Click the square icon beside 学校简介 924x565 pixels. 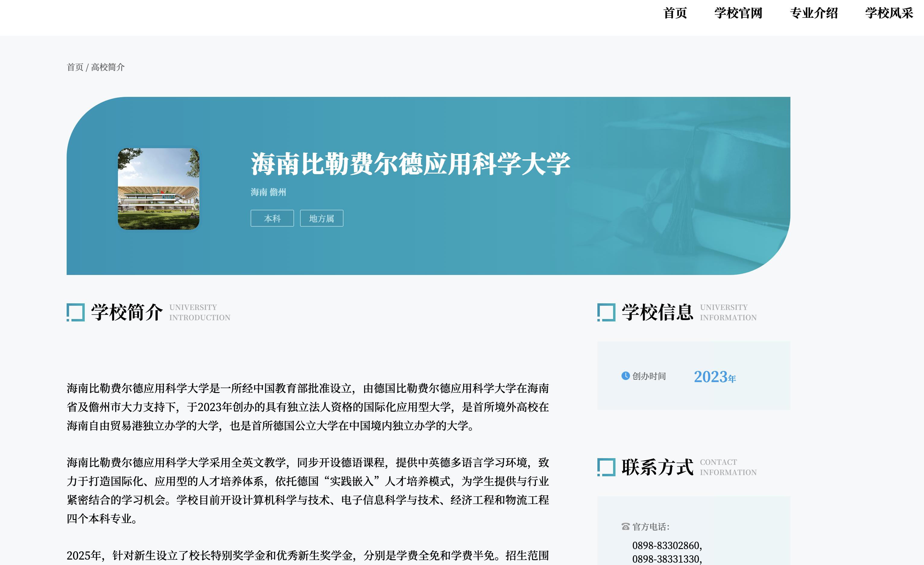coord(76,312)
